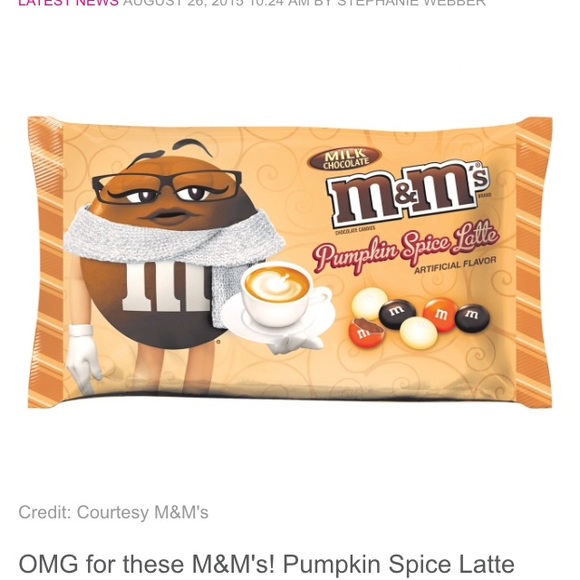This screenshot has width=580, height=580.
Task: Click the ARTIFICIAL FLAVOR label
Action: click(x=455, y=265)
